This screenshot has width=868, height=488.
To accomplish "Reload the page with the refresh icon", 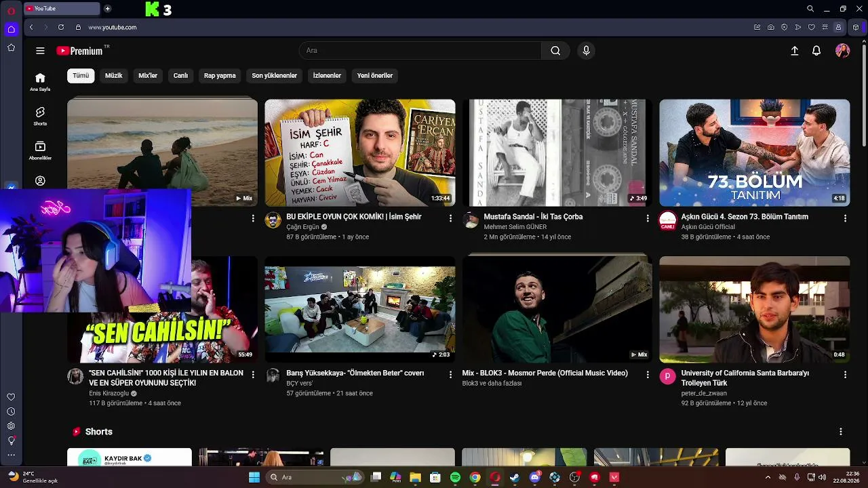I will pyautogui.click(x=61, y=27).
